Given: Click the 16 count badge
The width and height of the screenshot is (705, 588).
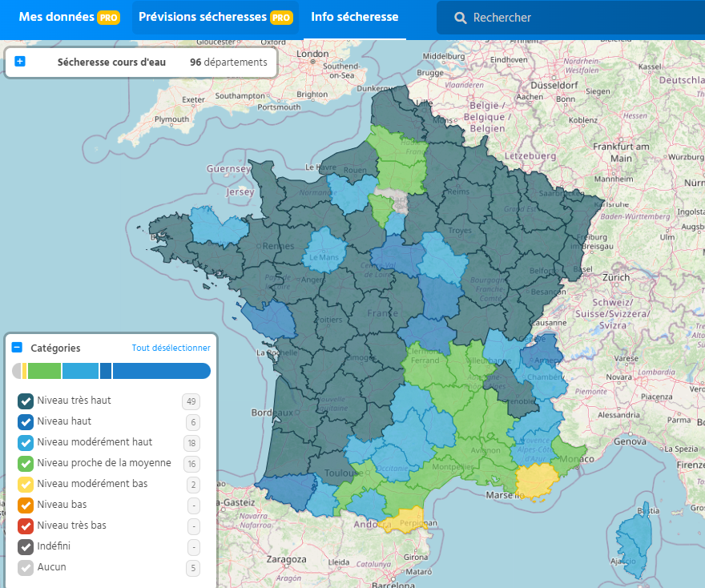Looking at the screenshot, I should coord(192,464).
